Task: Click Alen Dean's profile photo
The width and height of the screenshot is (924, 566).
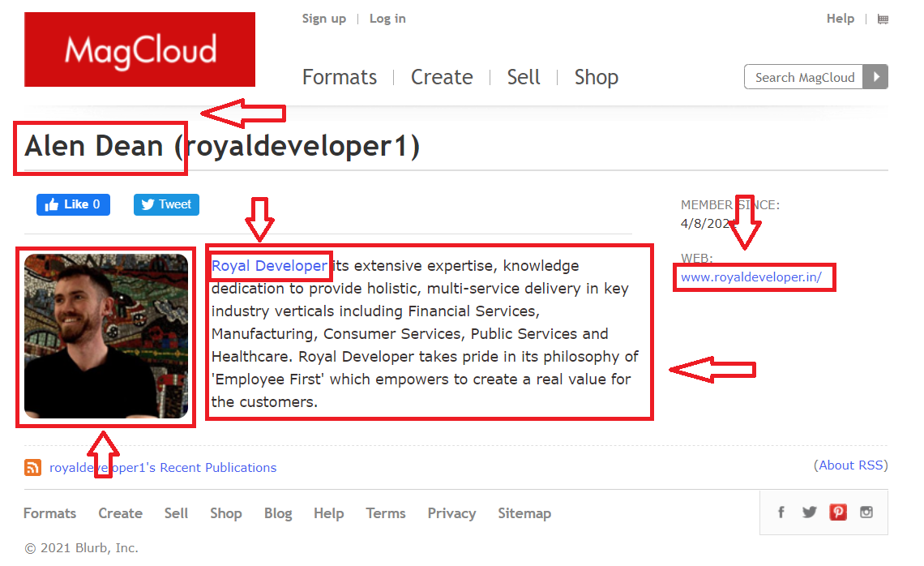Action: pyautogui.click(x=106, y=336)
